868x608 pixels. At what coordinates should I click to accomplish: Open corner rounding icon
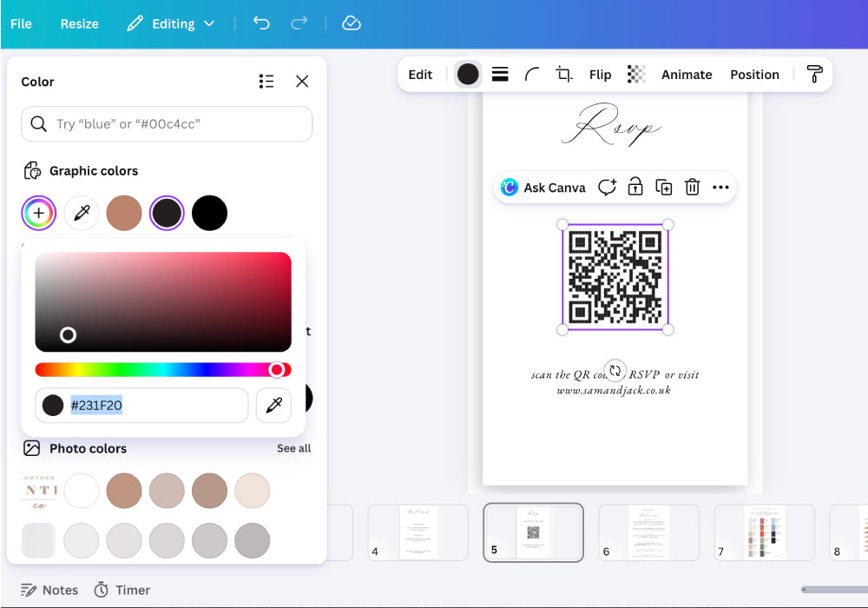531,74
